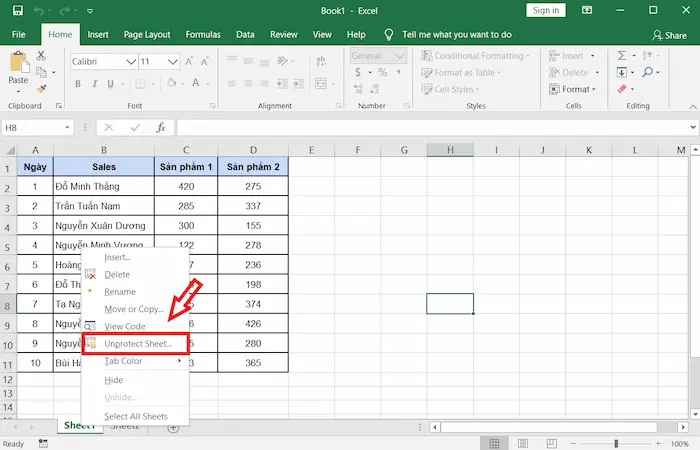Click the Increase Indent icon

(299, 83)
